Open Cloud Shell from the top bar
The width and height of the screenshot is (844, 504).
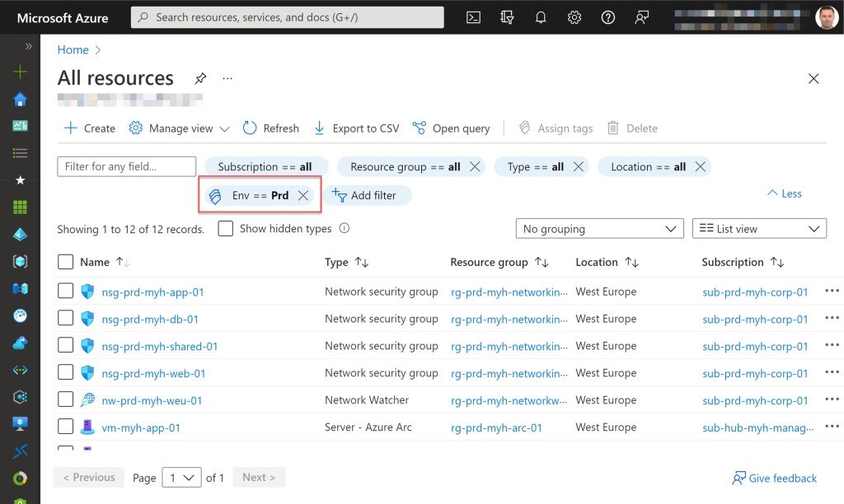(x=473, y=17)
